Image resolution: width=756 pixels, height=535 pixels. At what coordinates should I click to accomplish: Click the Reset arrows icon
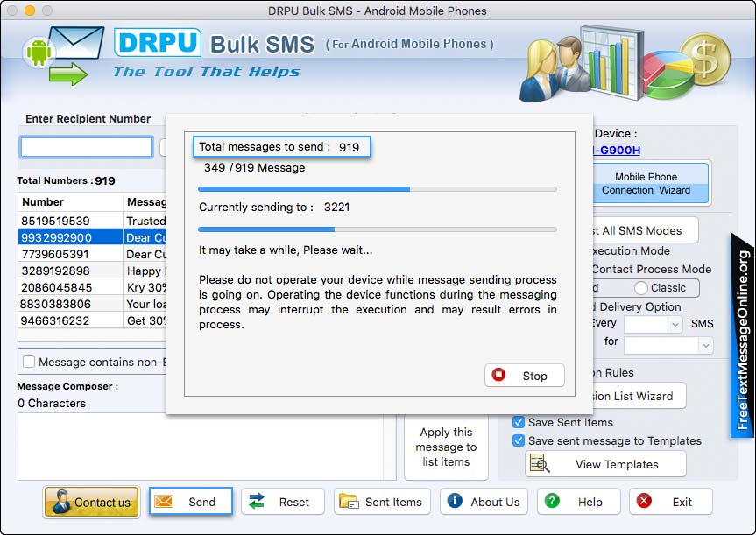click(257, 501)
